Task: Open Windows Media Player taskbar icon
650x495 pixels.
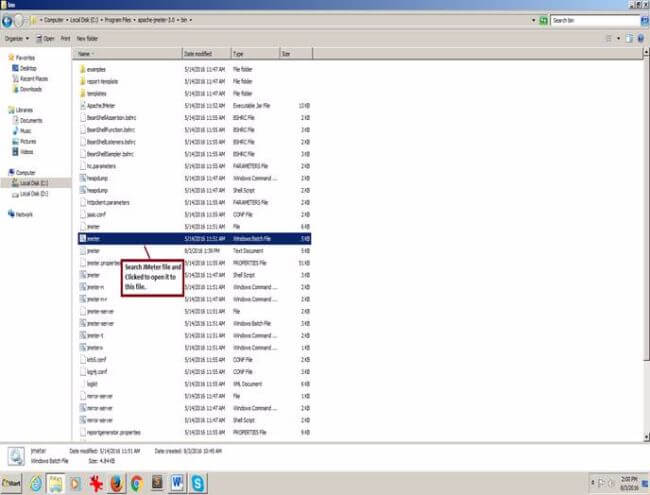Action: (x=75, y=483)
